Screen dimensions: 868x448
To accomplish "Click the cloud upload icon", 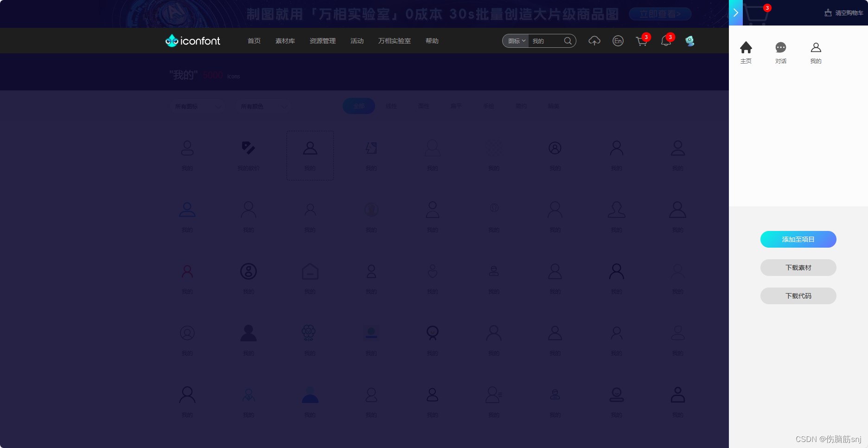I will pos(594,41).
